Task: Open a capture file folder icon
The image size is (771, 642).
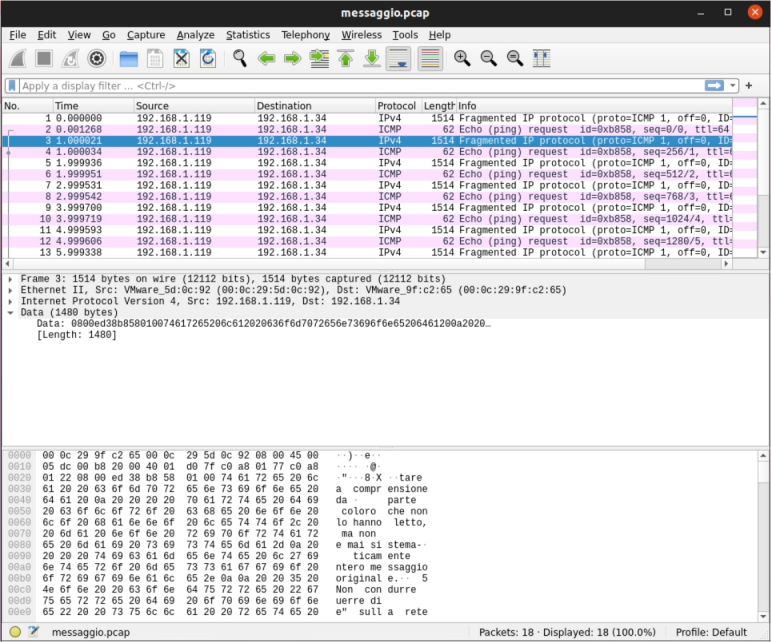Action: click(x=129, y=58)
